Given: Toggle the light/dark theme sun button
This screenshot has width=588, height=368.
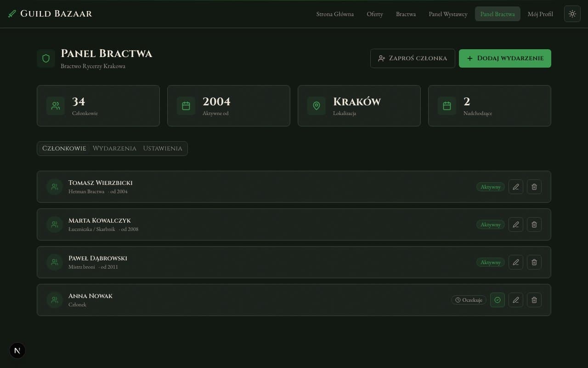Looking at the screenshot, I should [572, 14].
